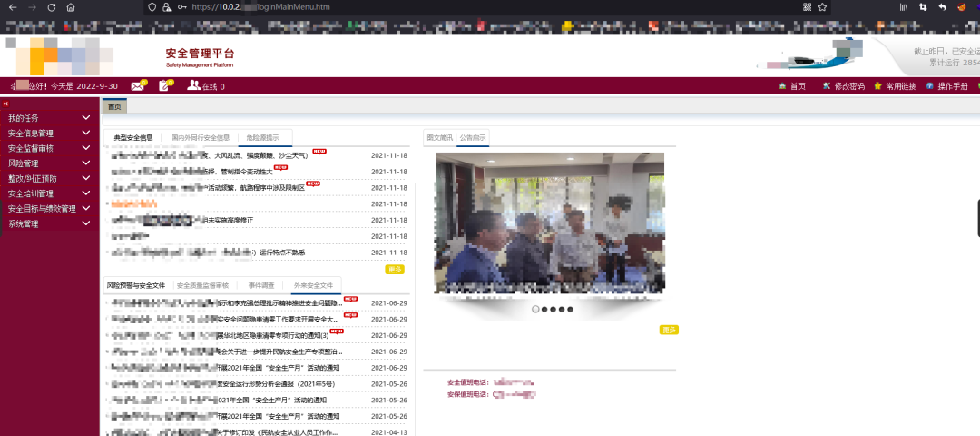Viewport: 980px width, 436px height.
Task: Reload the page with the refresh icon
Action: point(51,7)
